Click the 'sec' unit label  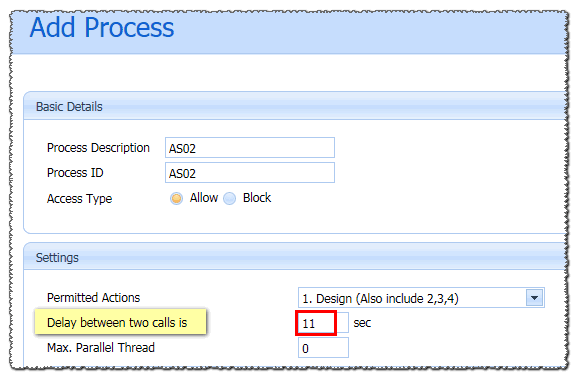[x=362, y=323]
